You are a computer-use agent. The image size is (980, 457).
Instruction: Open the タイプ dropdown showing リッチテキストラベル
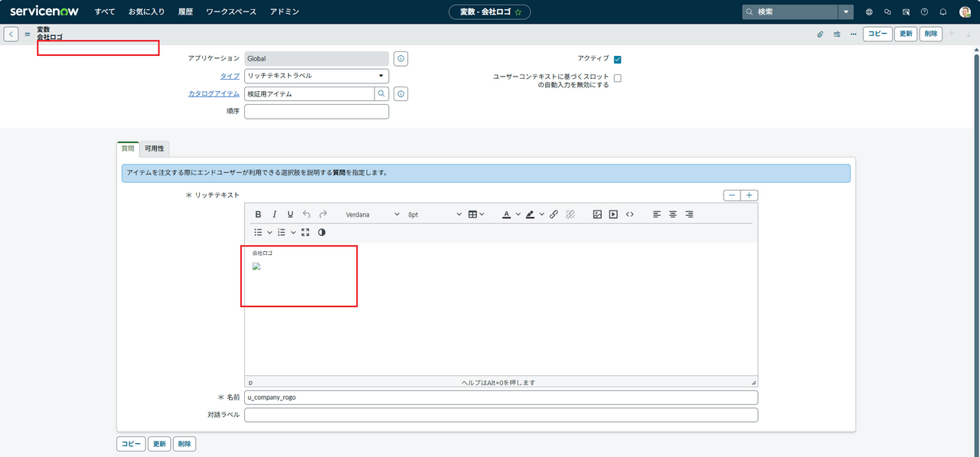[316, 76]
